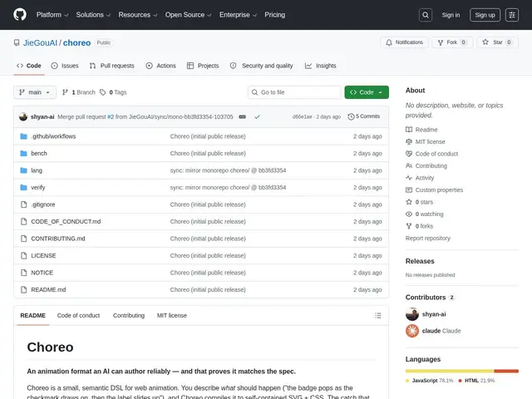Expand the Platform navigation menu
532x399 pixels.
(52, 15)
